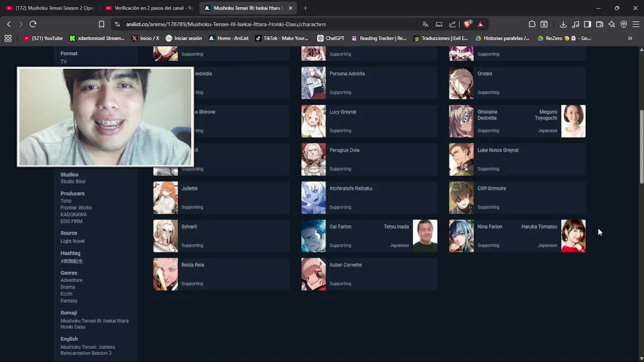Bookmark this page icon
The height and width of the screenshot is (362, 644).
(x=101, y=24)
